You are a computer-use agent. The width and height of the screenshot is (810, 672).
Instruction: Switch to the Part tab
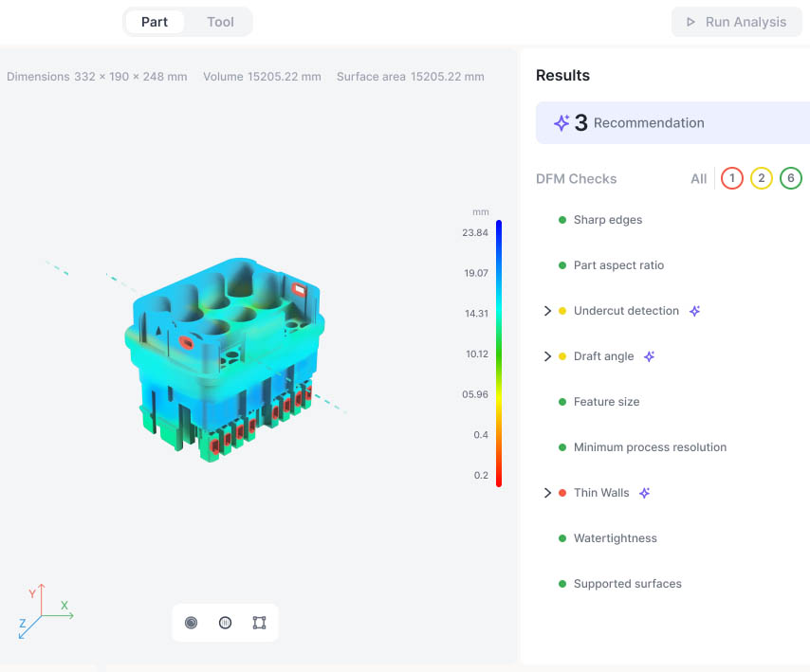[155, 22]
